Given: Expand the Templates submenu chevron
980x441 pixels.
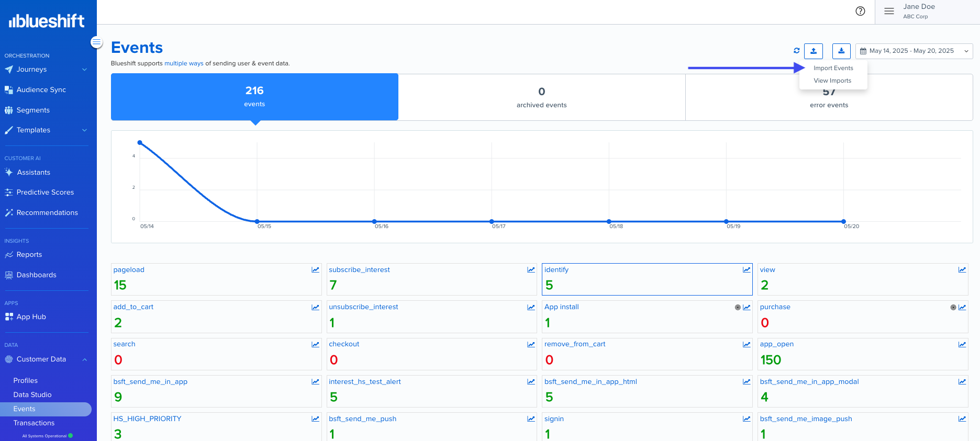Looking at the screenshot, I should (x=84, y=130).
